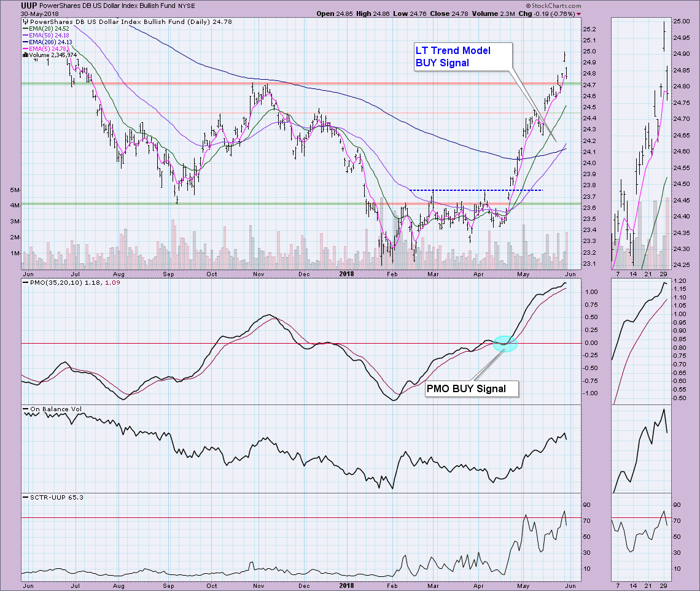Click the 30-May-2018 date label
This screenshot has width=700, height=591.
[40, 14]
